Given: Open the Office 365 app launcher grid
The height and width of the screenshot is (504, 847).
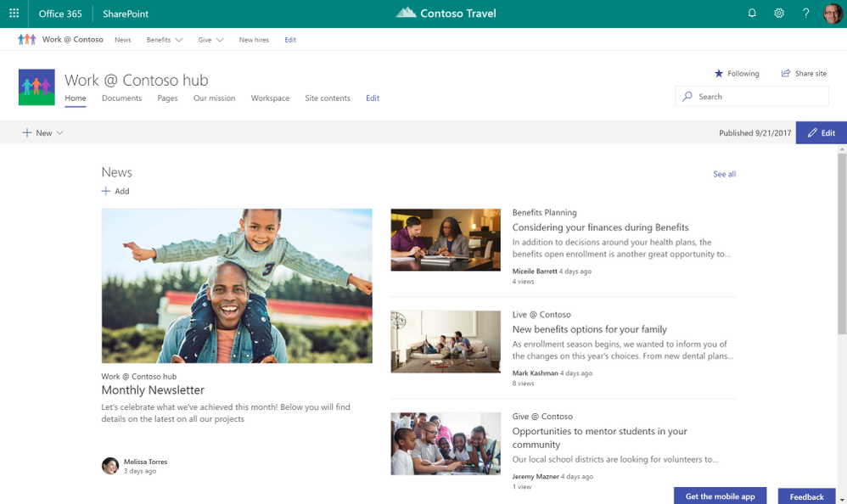Looking at the screenshot, I should [x=14, y=14].
